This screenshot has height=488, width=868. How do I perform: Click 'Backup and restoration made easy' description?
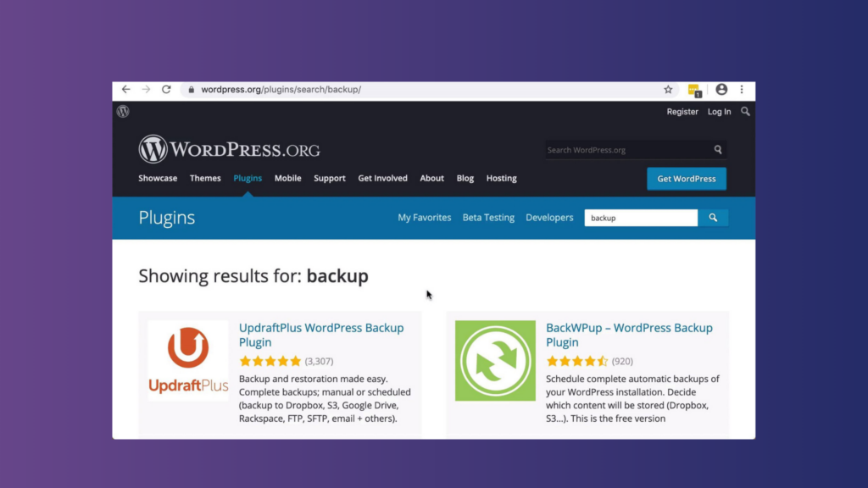(325, 398)
